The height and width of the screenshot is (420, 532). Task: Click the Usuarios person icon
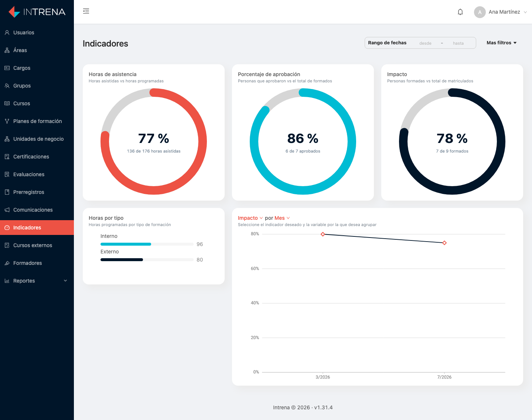click(7, 33)
